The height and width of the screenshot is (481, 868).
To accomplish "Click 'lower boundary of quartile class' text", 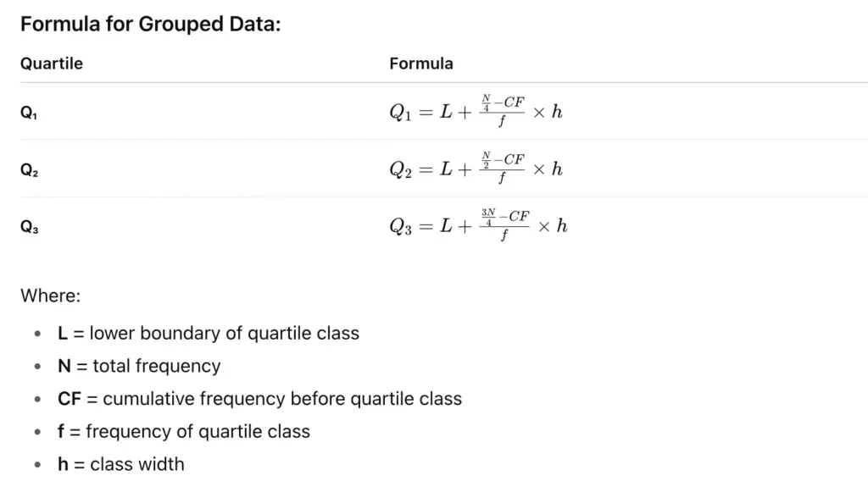I will (224, 334).
